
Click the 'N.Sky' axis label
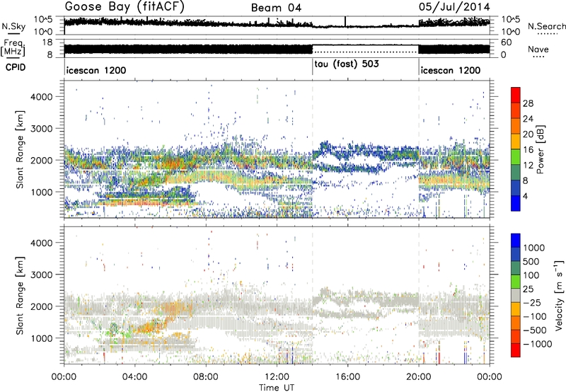coord(13,26)
